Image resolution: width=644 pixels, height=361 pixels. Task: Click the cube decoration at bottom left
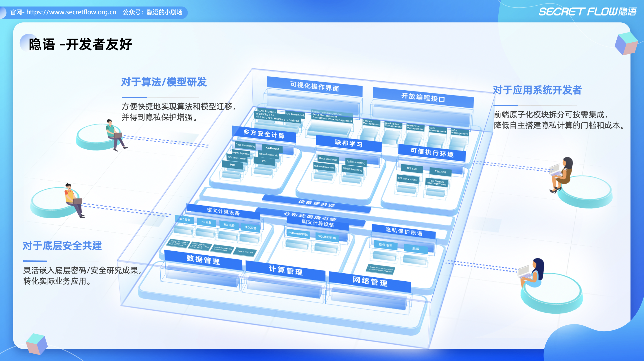click(x=37, y=344)
